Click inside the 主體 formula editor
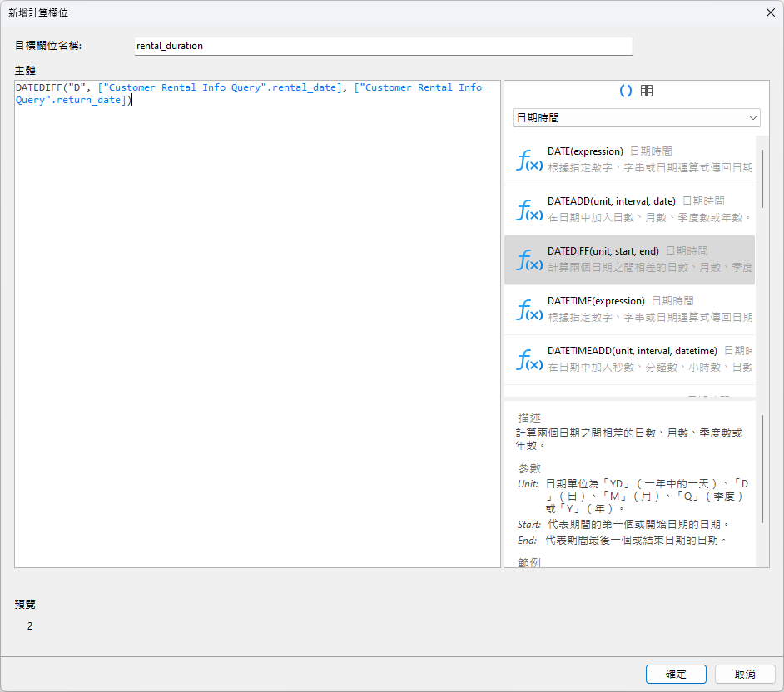Viewport: 784px width, 692px height. tap(257, 333)
